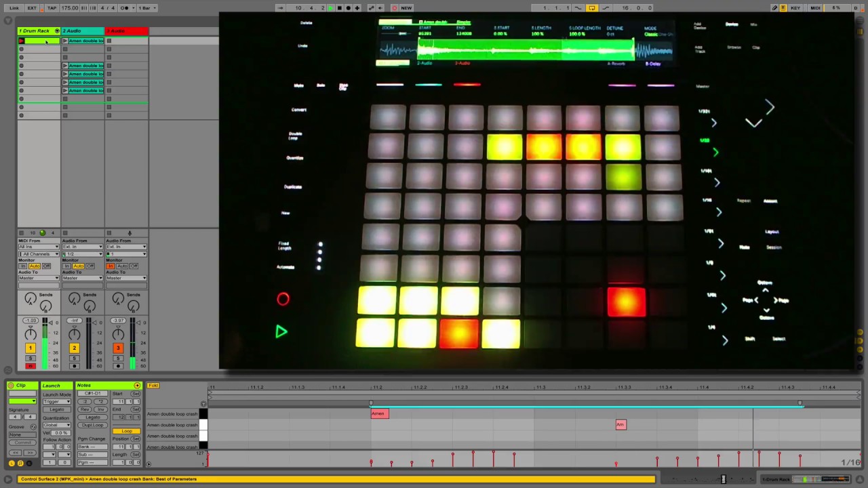
Task: Toggle the Fold button
Action: (x=153, y=386)
